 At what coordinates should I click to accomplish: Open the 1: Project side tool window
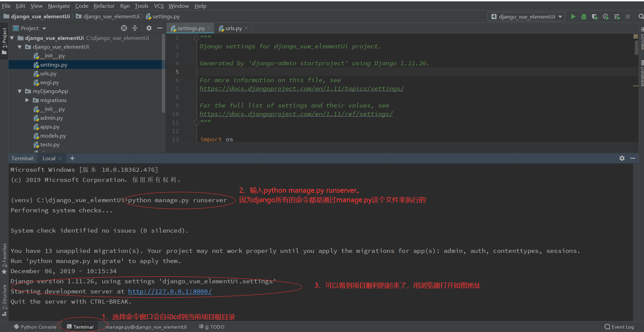pyautogui.click(x=4, y=41)
